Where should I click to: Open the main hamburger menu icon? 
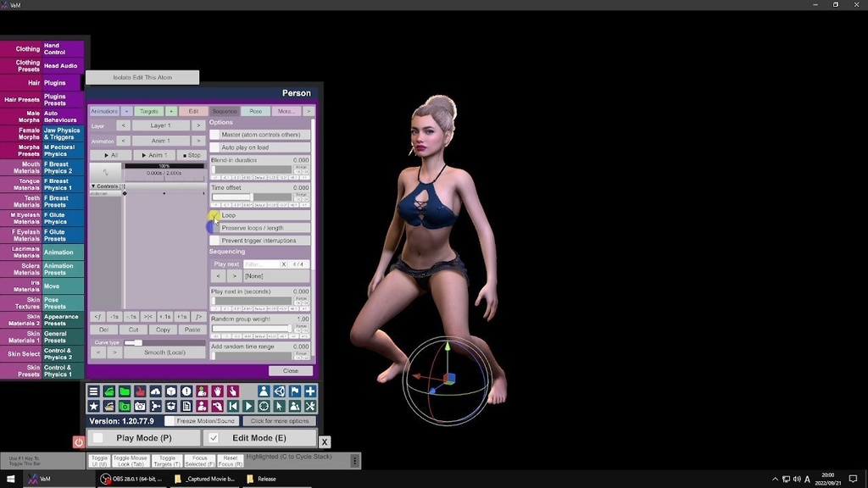point(93,391)
